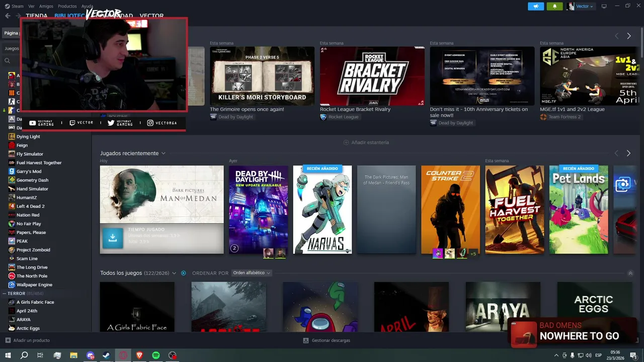Select the NARVAS game cover
644x362 pixels.
click(323, 210)
